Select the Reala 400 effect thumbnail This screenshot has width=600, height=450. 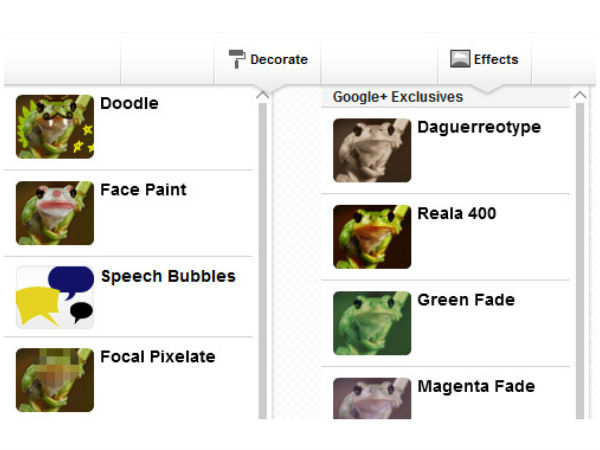tap(372, 237)
